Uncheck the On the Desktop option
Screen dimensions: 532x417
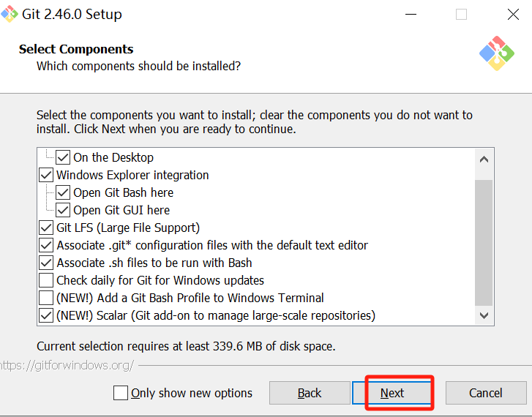click(64, 157)
